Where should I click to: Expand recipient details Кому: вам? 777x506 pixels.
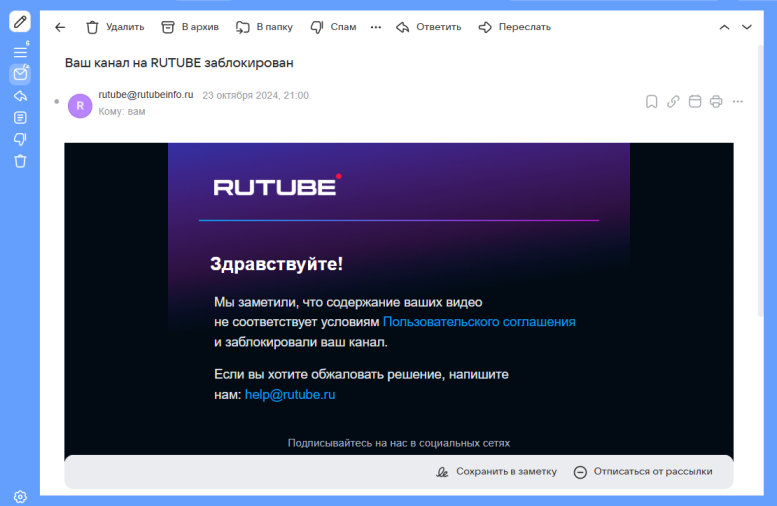[122, 112]
